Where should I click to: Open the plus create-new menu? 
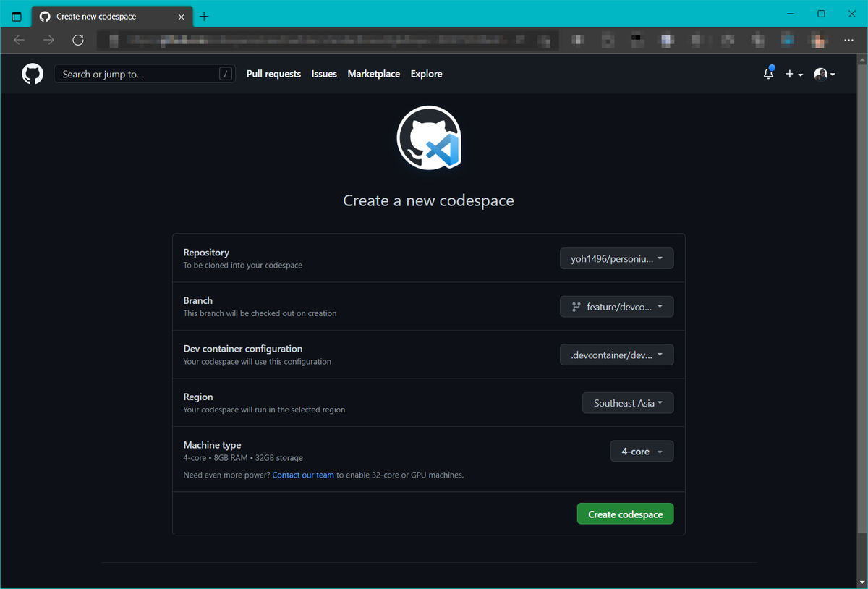tap(794, 74)
